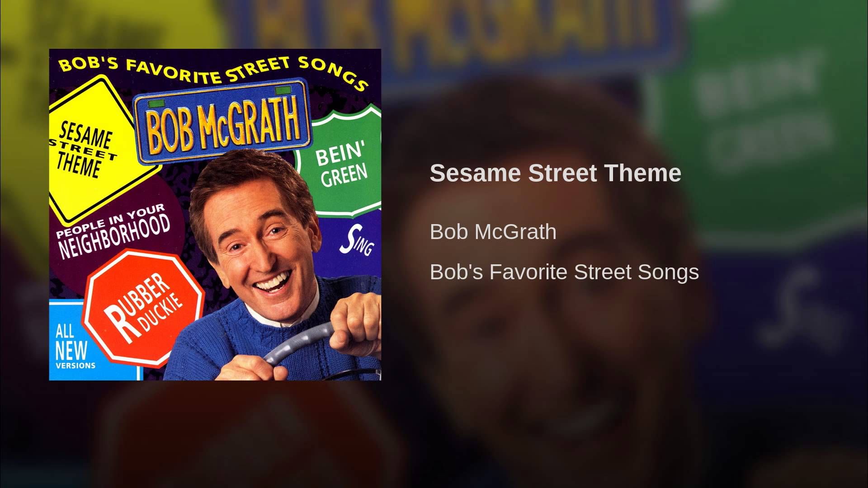Click the People in Your Neighborhood sign

click(x=113, y=233)
